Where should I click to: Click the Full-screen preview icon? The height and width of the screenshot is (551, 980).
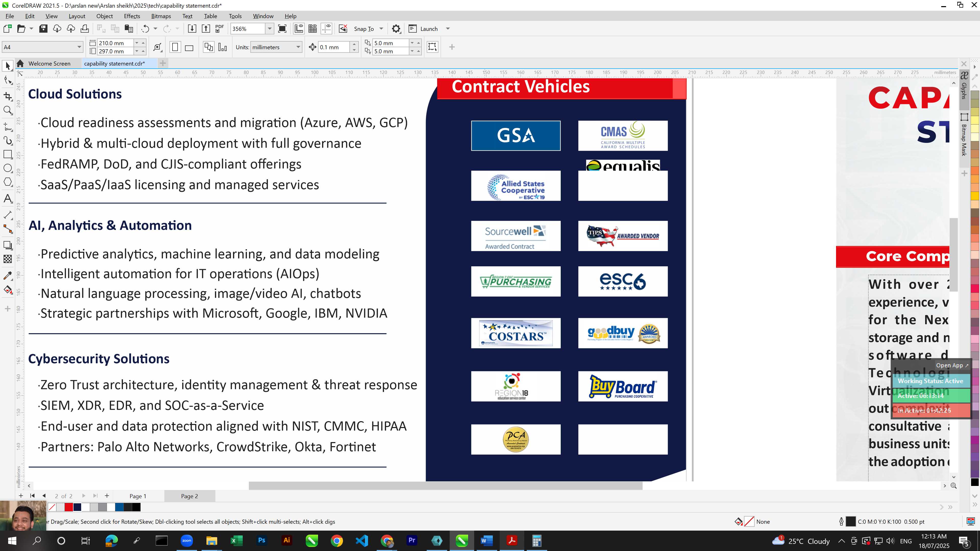coord(282,29)
